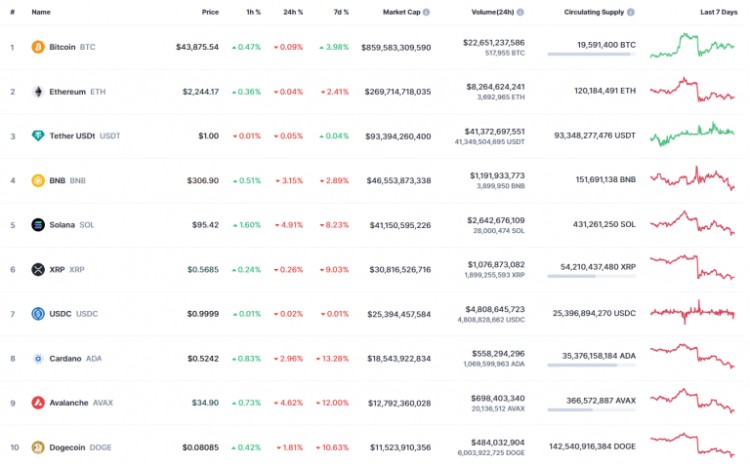Click the XRP coin logo icon
This screenshot has height=464, width=750.
38,269
